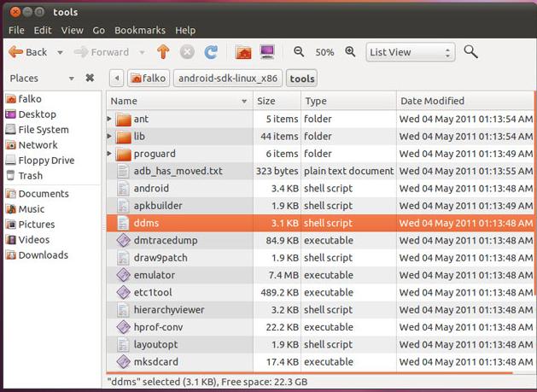This screenshot has width=537, height=392.
Task: Select the emulator executable file
Action: click(154, 275)
